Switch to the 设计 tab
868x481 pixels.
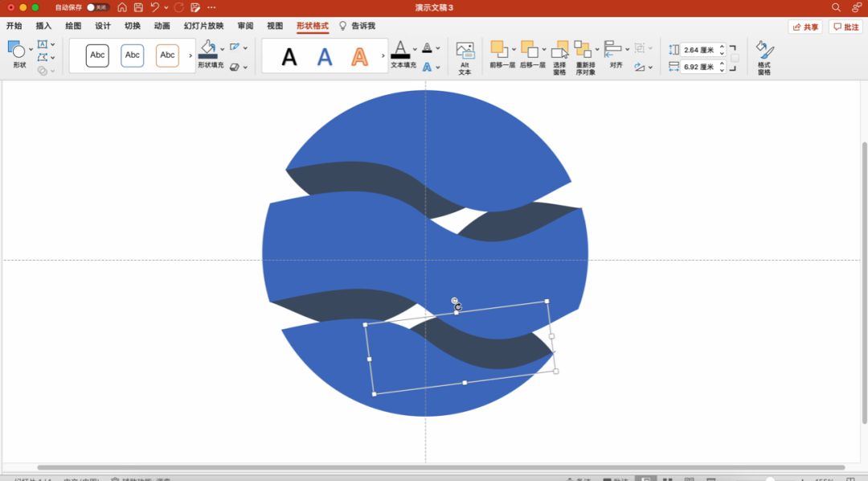coord(102,26)
